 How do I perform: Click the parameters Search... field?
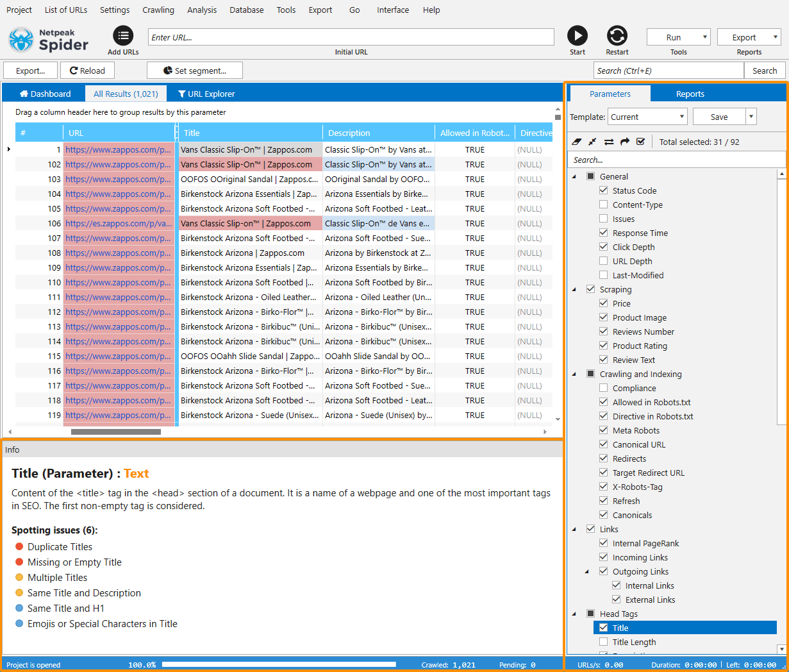coord(677,160)
